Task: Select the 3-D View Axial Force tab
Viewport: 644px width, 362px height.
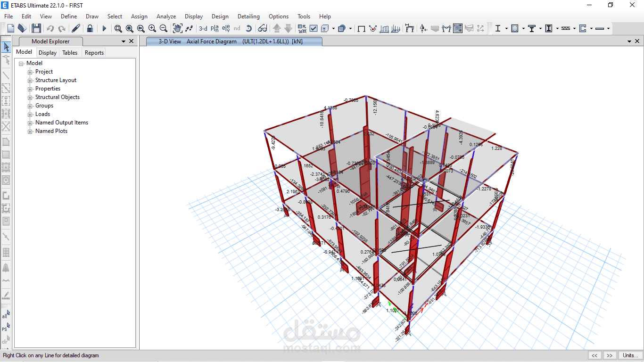Action: click(x=234, y=41)
